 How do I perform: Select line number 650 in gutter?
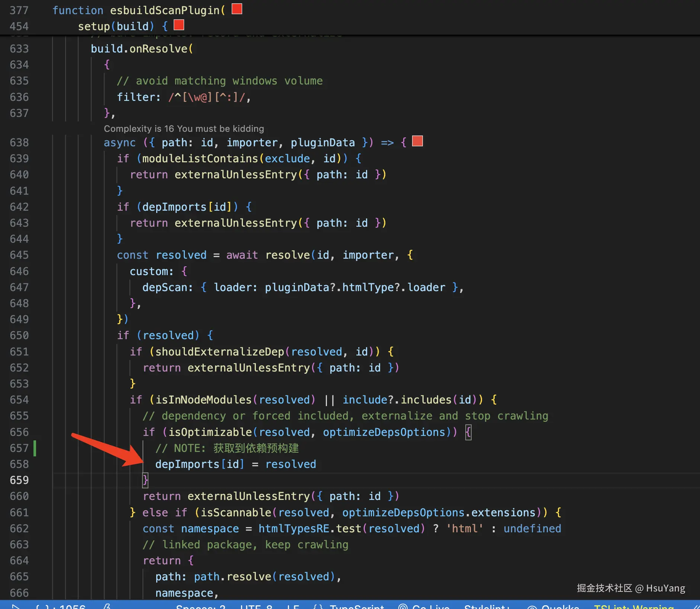coord(19,335)
